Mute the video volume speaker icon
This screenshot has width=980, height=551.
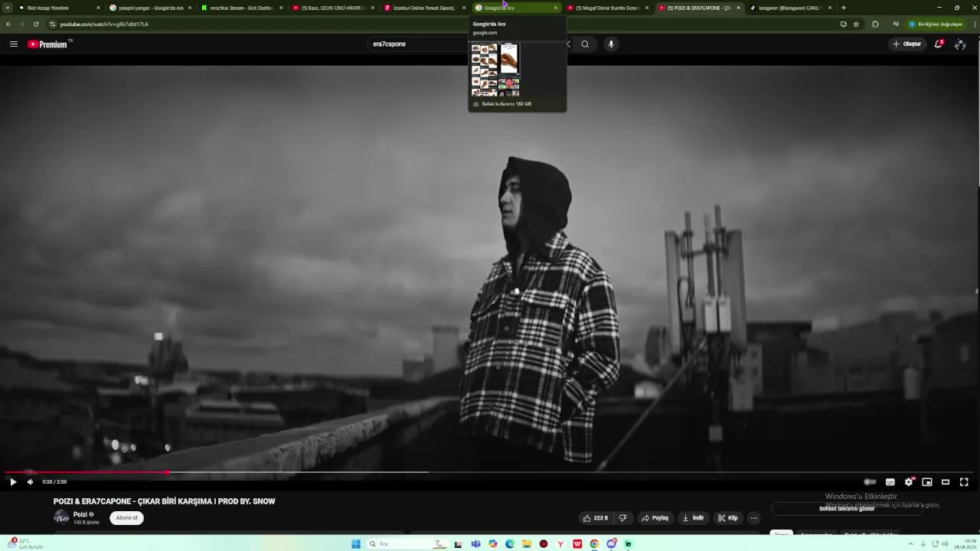tap(31, 481)
